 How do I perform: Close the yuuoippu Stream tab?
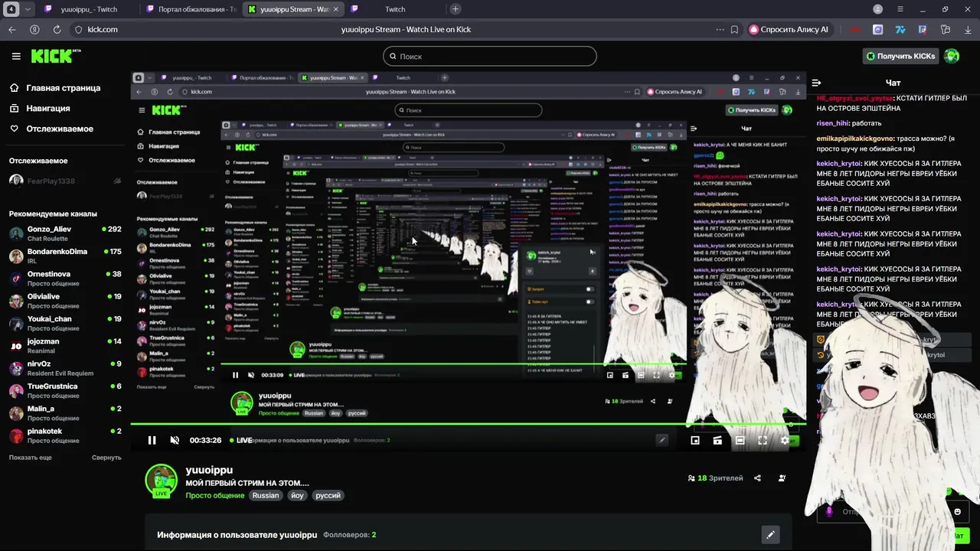point(335,9)
